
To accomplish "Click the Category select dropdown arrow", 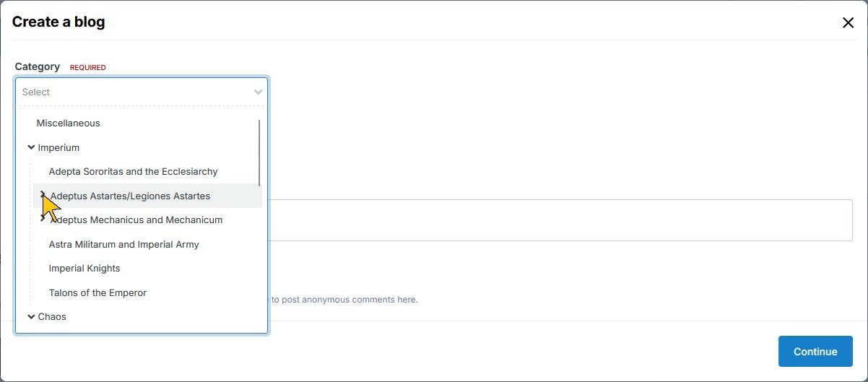I will 258,92.
